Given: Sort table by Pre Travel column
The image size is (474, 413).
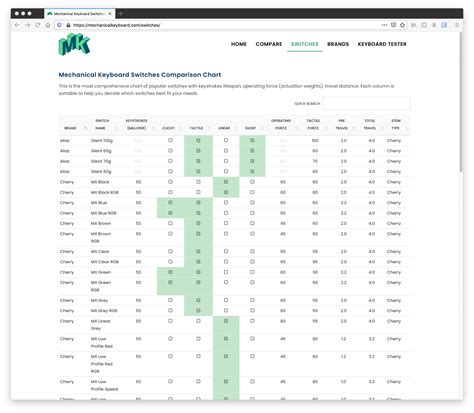Looking at the screenshot, I should [x=343, y=124].
